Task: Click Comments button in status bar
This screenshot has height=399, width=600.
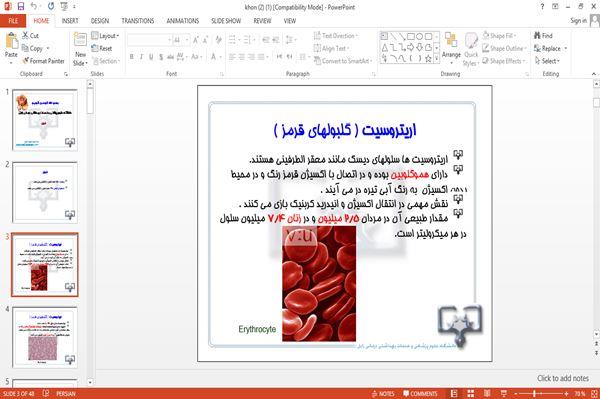Action: pyautogui.click(x=420, y=394)
